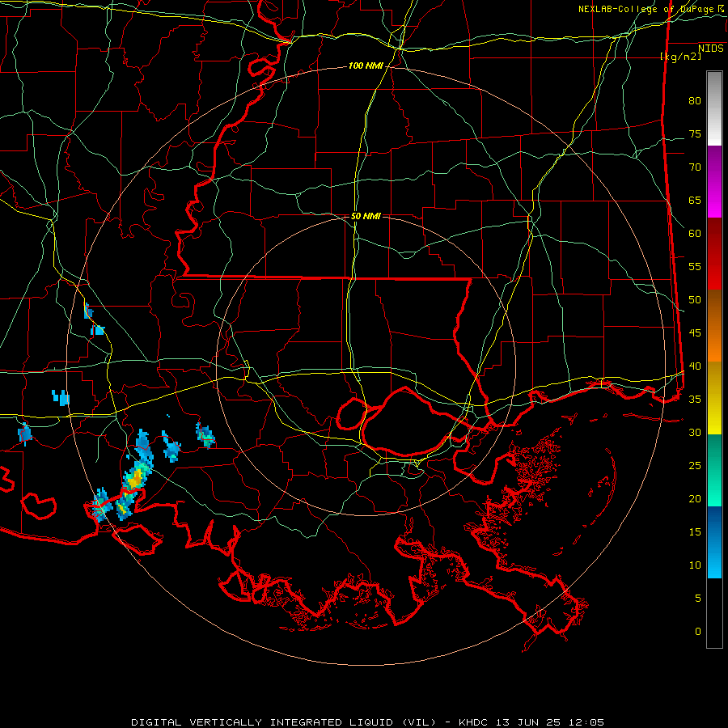Select the NIDS label above the legend
The width and height of the screenshot is (728, 728).
click(710, 49)
